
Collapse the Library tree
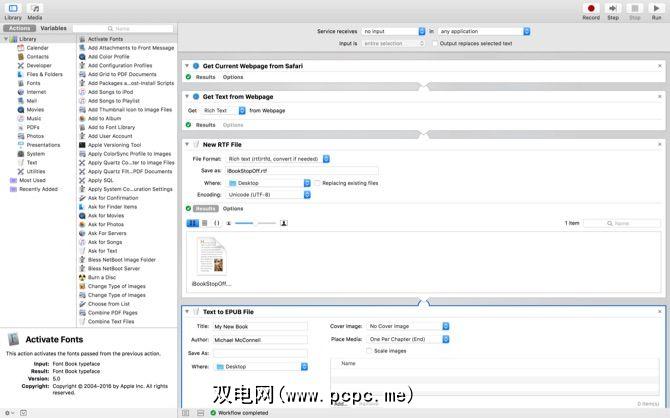[x=6, y=39]
